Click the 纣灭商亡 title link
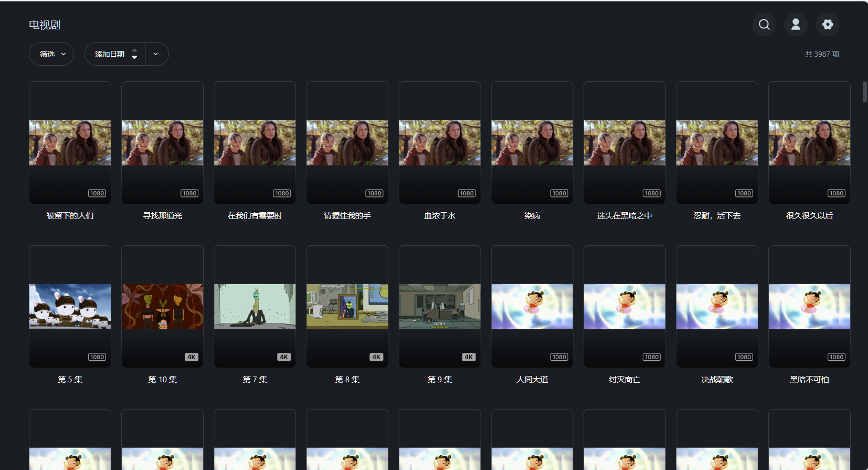This screenshot has height=470, width=868. (624, 380)
